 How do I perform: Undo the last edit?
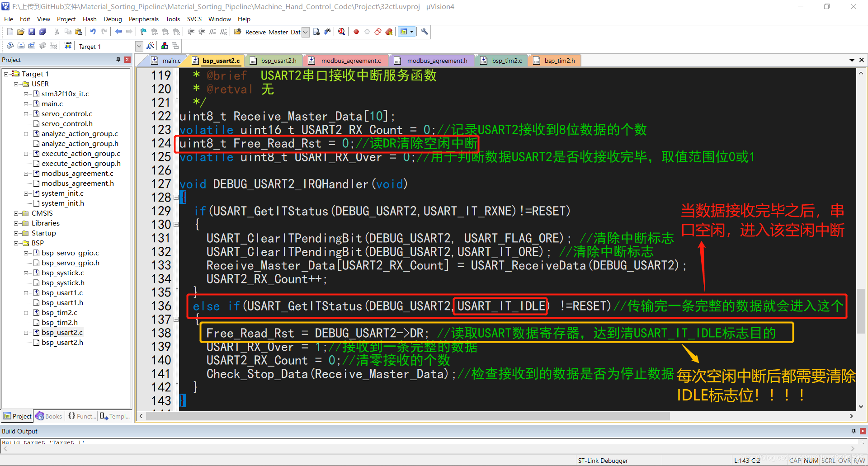[93, 32]
